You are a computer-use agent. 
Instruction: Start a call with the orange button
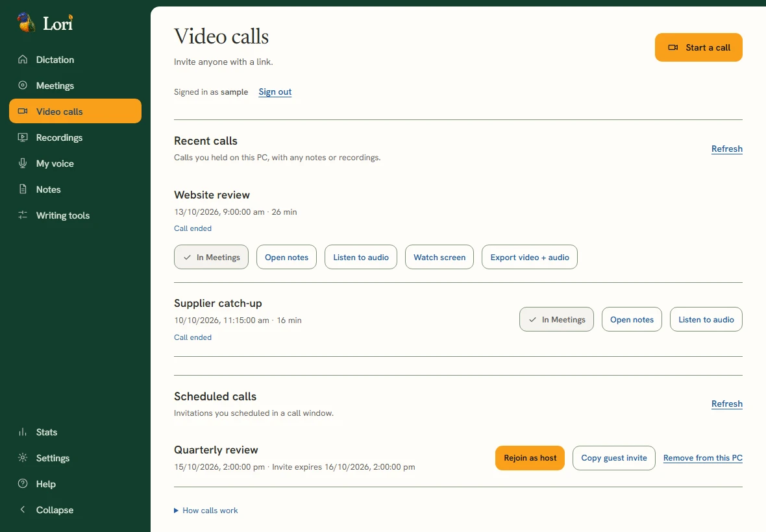tap(698, 47)
